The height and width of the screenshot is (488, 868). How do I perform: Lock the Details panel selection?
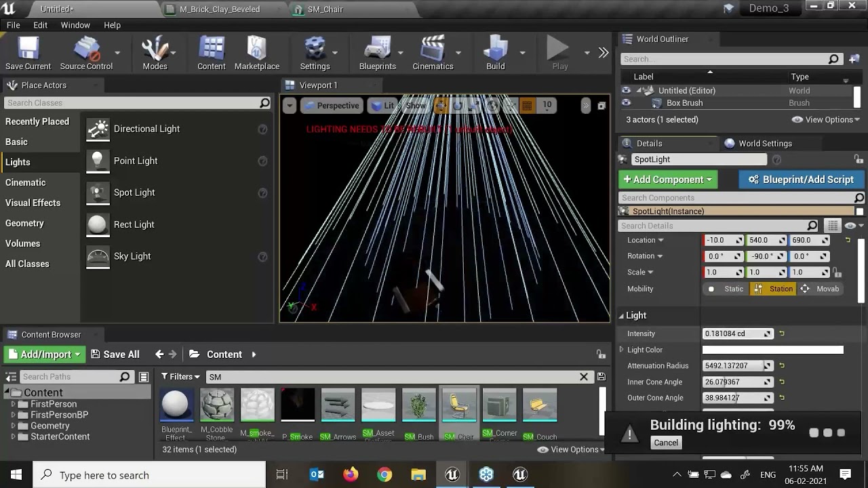(x=859, y=159)
